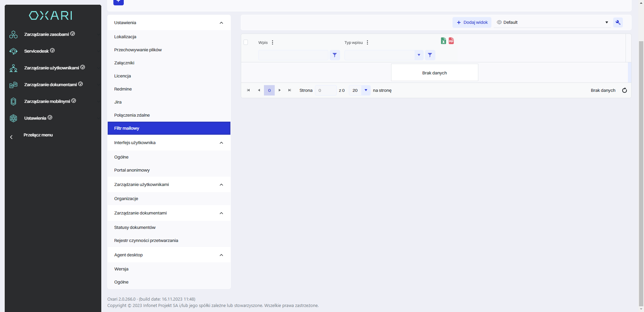Click the page vertical scrollbar
Image resolution: width=644 pixels, height=312 pixels.
(641, 168)
